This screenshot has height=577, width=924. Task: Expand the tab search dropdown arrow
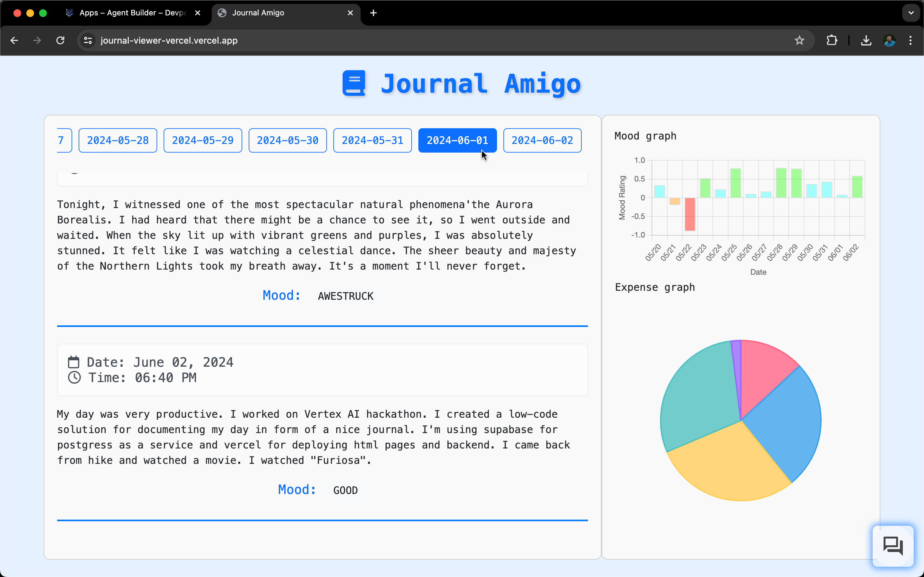pyautogui.click(x=911, y=13)
